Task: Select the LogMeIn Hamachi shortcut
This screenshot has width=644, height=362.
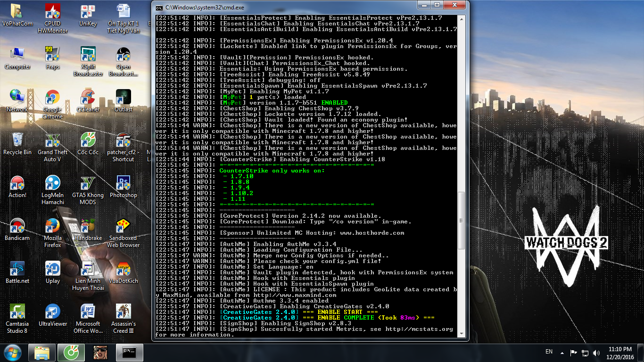Action: (x=52, y=185)
